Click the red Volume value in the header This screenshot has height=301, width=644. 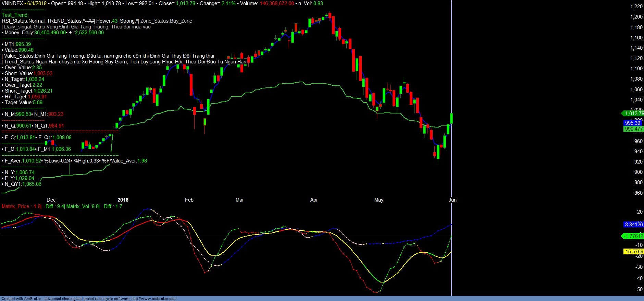point(276,3)
